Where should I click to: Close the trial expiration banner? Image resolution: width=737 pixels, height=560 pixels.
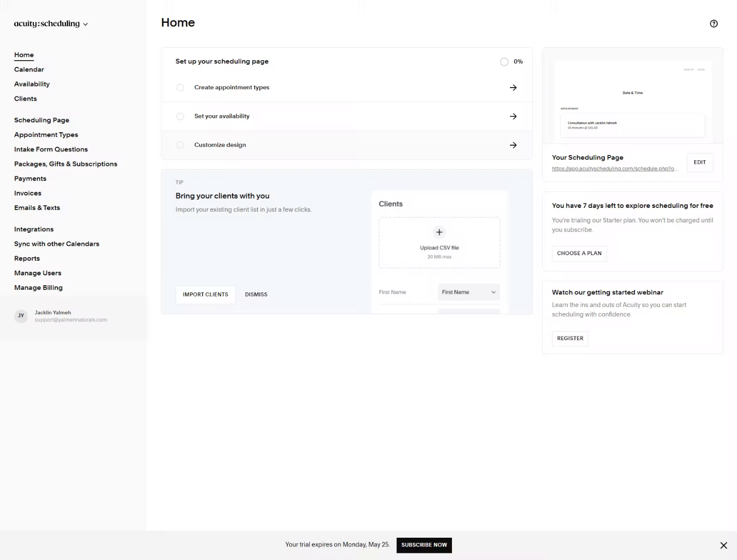point(724,545)
